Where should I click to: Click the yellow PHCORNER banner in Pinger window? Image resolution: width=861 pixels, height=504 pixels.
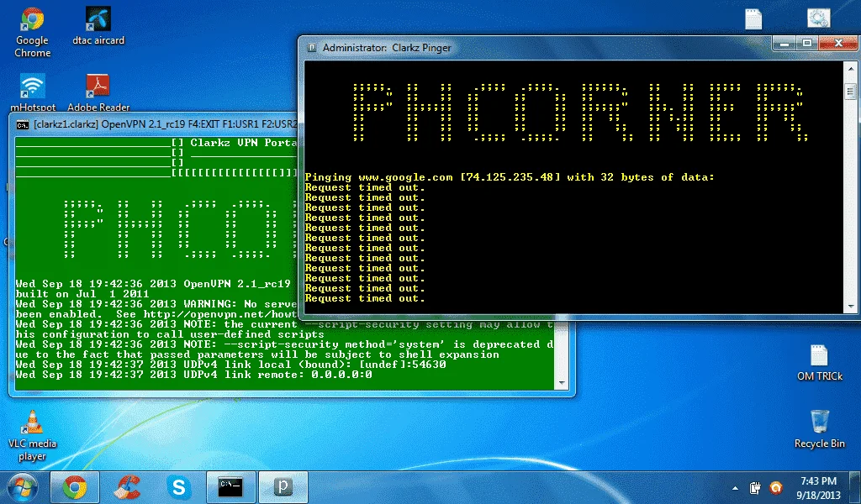click(579, 113)
